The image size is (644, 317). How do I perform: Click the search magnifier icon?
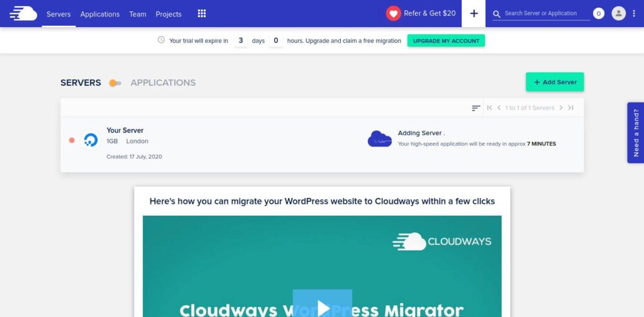[497, 14]
